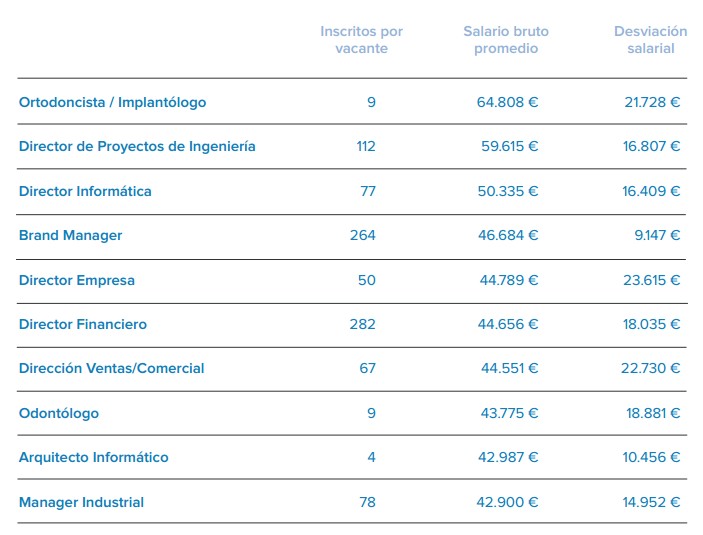
Task: Click the Ortodoncista / Implantólogo job title
Action: point(112,102)
